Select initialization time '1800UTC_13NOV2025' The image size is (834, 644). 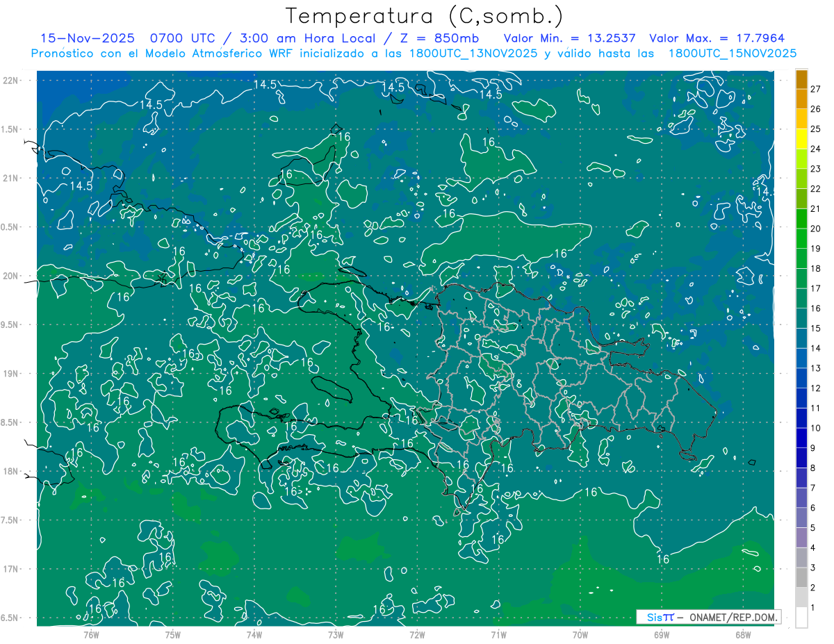tap(473, 53)
